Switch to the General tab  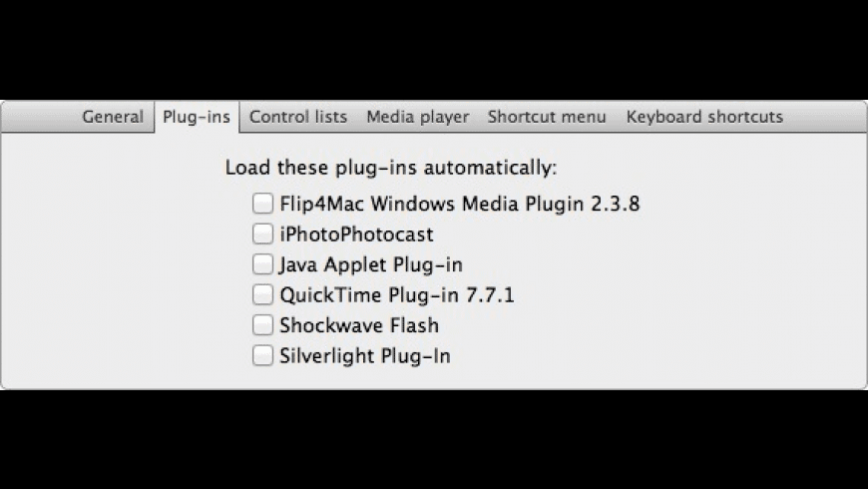pos(113,117)
